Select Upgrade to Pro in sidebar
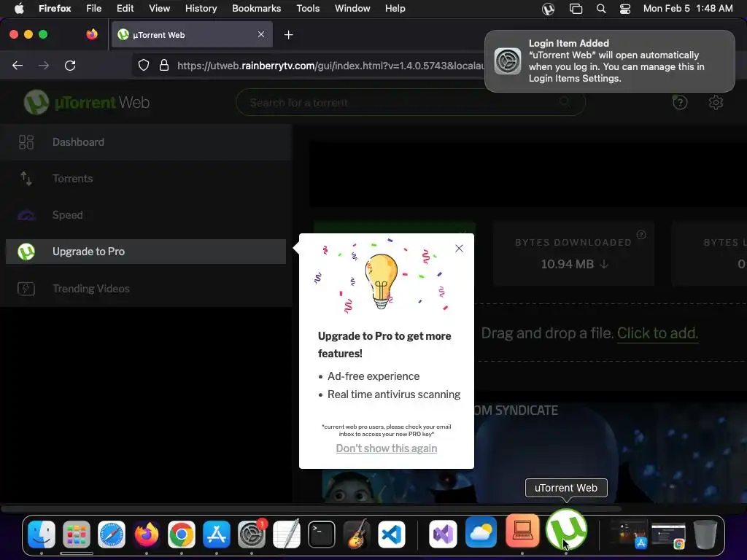747x560 pixels. click(x=146, y=252)
